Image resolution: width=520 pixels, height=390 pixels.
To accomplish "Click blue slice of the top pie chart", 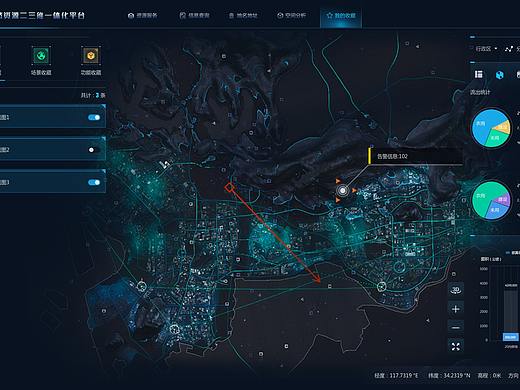I will 482,125.
